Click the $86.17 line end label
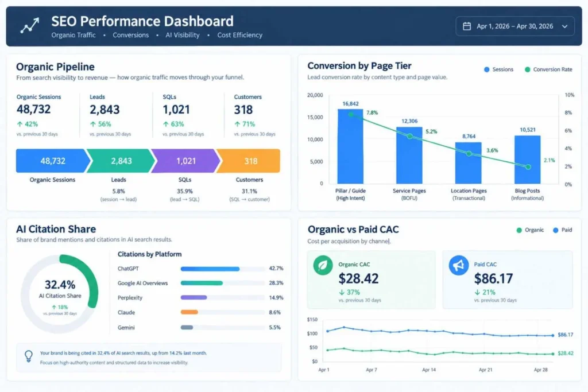588x392 pixels. click(x=566, y=335)
